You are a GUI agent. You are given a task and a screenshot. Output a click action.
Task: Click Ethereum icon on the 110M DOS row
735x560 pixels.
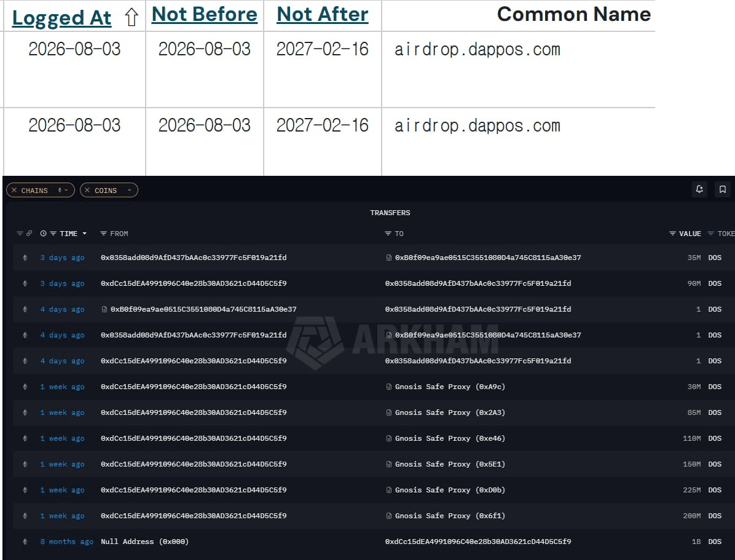25,438
